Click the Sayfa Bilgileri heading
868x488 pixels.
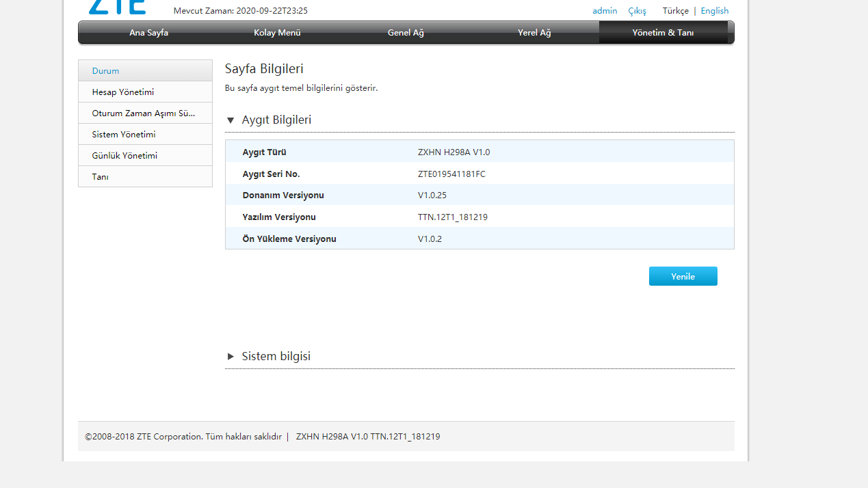click(x=264, y=69)
